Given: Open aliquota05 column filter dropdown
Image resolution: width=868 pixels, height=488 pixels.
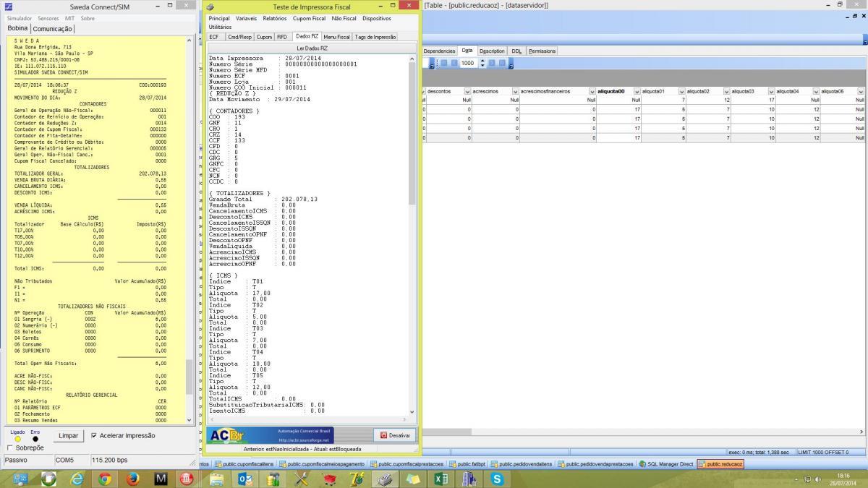Looking at the screenshot, I should coord(861,92).
